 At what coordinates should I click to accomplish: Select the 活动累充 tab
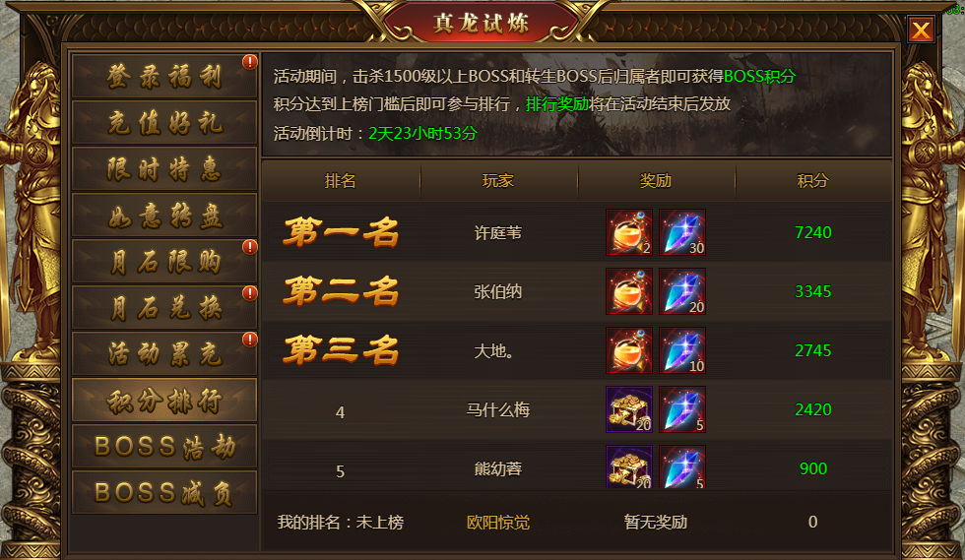164,354
